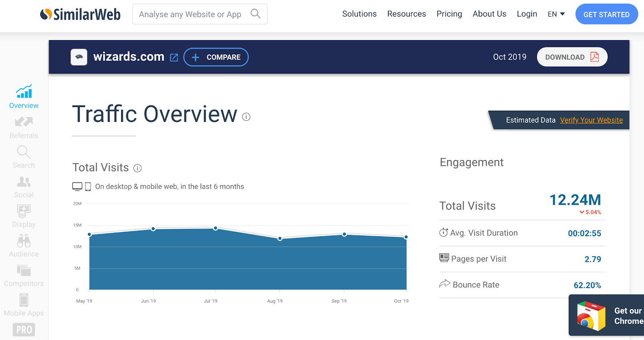Viewport: 644px width, 340px height.
Task: Click the search magnifier icon in search box
Action: pyautogui.click(x=255, y=14)
